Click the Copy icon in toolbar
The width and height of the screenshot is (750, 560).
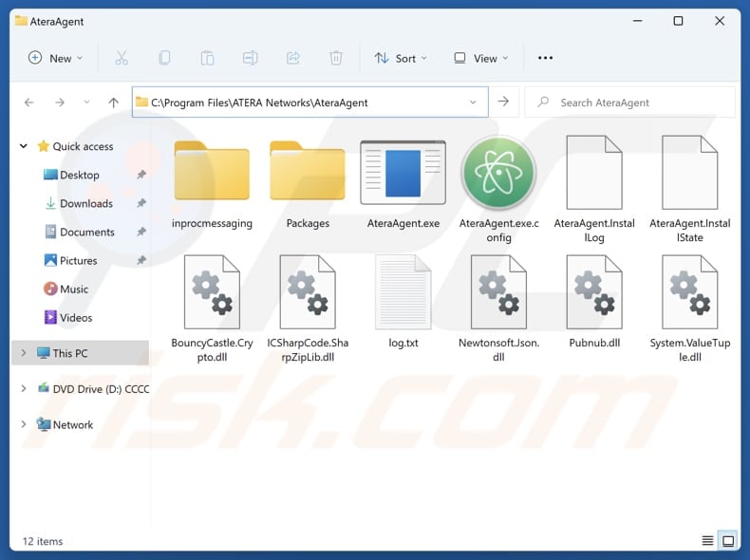(164, 58)
